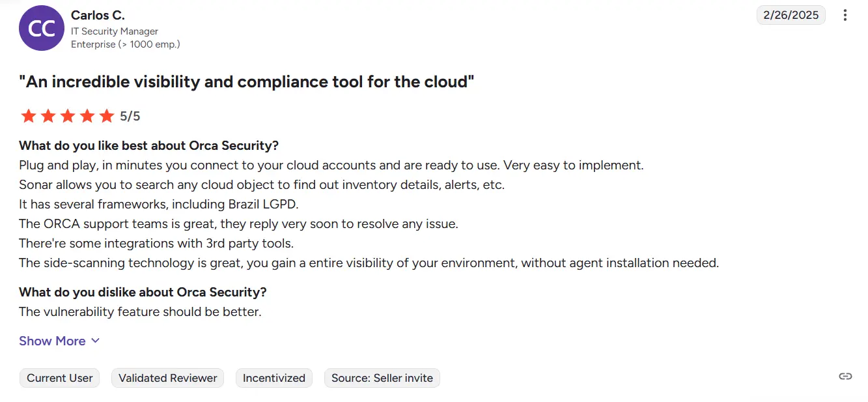Click the chevron next to Show More

point(95,341)
